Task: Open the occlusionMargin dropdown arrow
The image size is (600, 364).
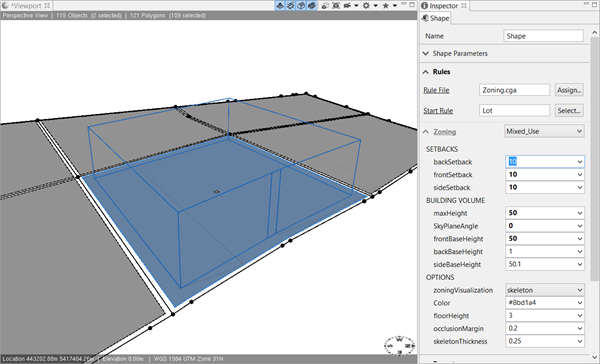Action: pos(579,328)
